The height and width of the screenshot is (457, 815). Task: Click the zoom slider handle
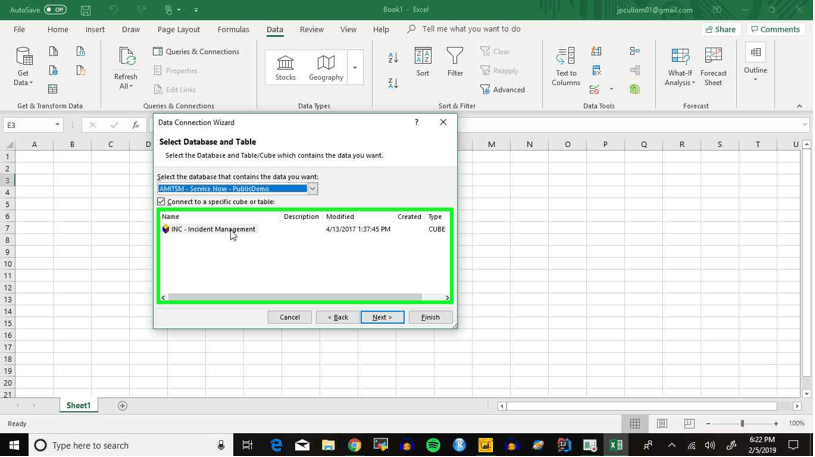(x=742, y=424)
